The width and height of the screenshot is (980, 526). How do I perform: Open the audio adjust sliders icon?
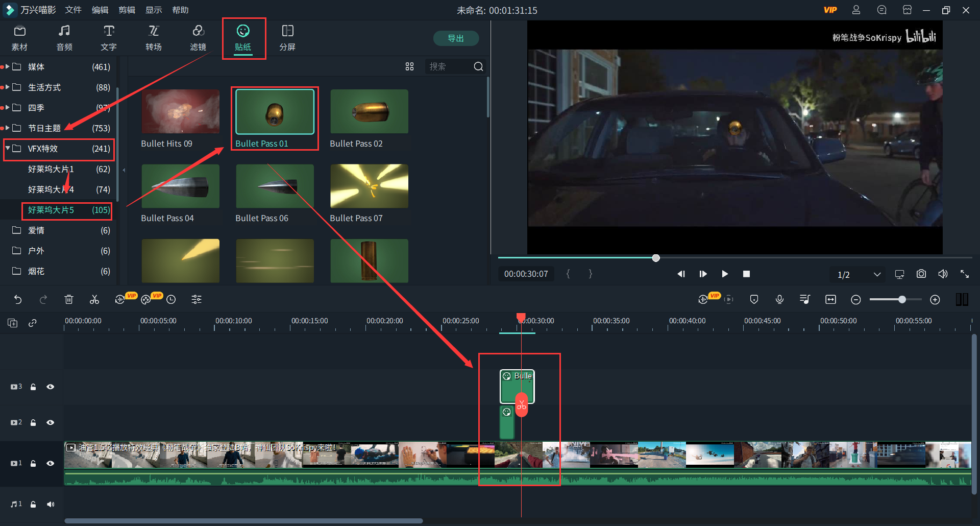197,300
